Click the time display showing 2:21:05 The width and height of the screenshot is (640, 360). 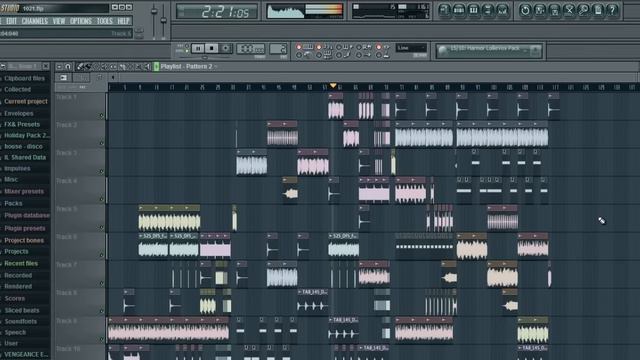click(x=217, y=11)
